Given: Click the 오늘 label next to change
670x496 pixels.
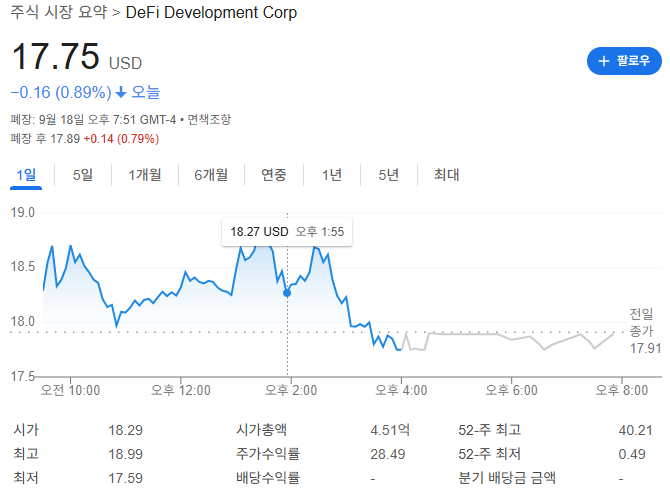Looking at the screenshot, I should coord(145,92).
